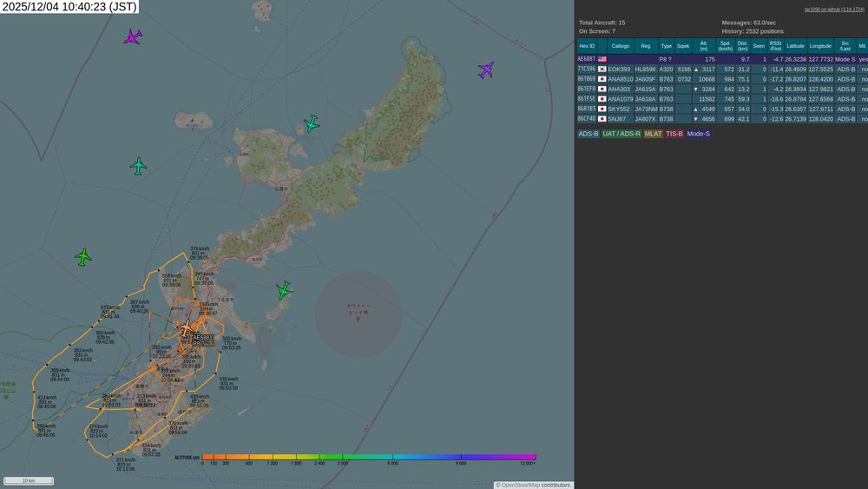Sort table by Reg. column
868x489 pixels.
(x=646, y=46)
